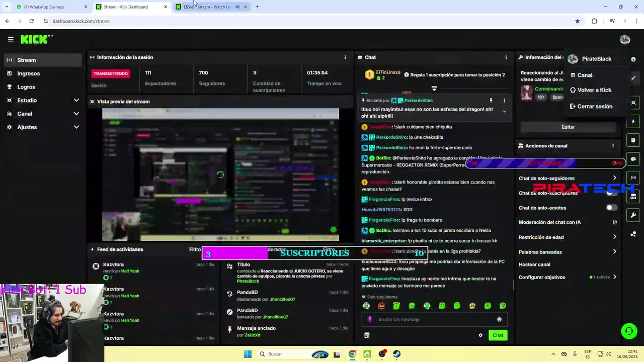
Task: Open Chat de solo-seguidores arrow
Action: coord(614,178)
